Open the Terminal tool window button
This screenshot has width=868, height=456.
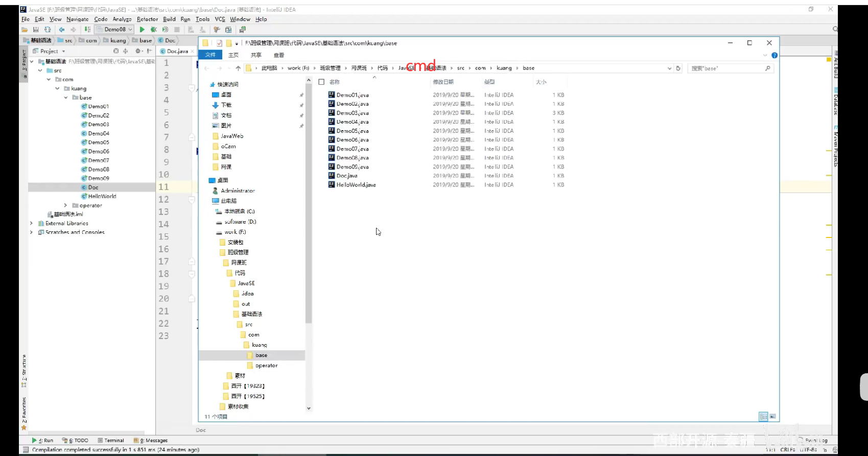click(x=111, y=440)
